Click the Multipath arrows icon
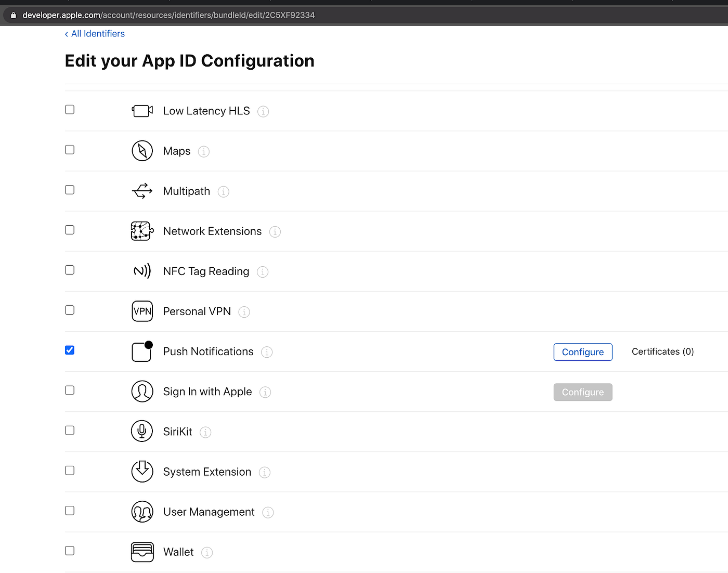Viewport: 728px width, 573px height. tap(142, 191)
